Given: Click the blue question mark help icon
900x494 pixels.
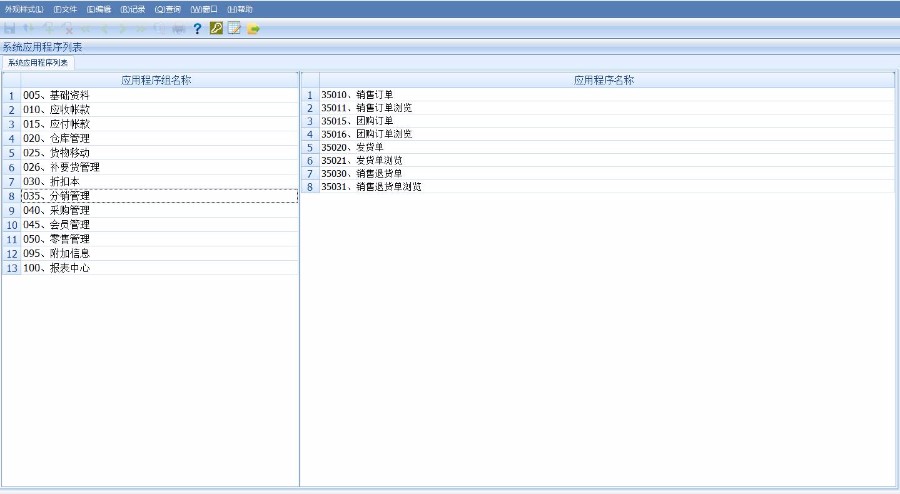Looking at the screenshot, I should pyautogui.click(x=197, y=28).
